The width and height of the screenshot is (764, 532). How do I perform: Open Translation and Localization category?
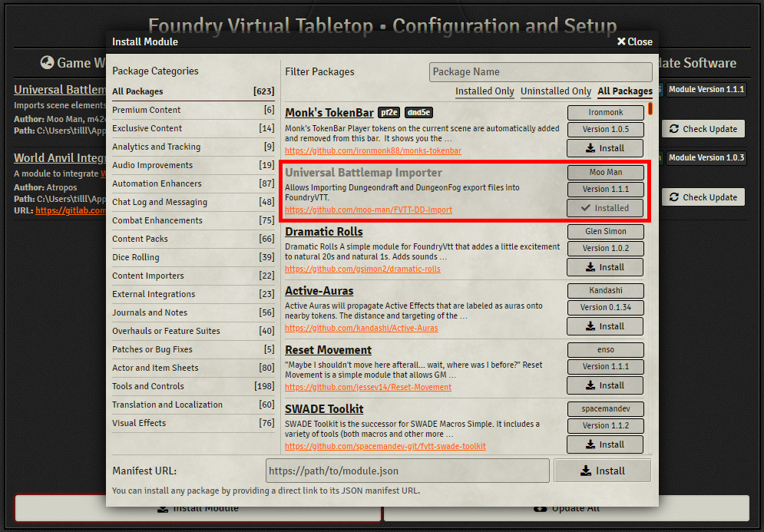193,405
